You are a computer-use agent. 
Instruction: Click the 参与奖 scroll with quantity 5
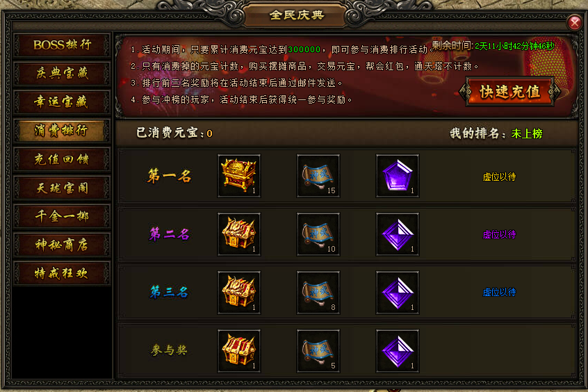(318, 351)
